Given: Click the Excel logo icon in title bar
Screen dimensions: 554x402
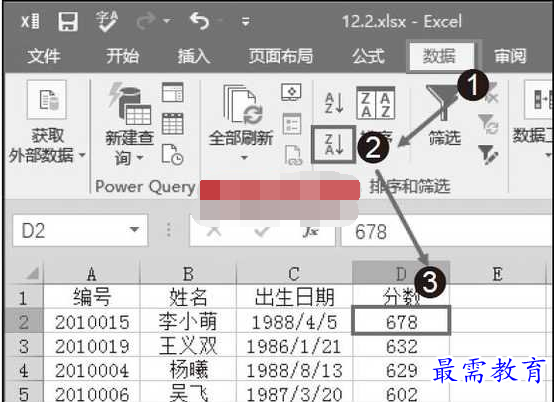Looking at the screenshot, I should [30, 22].
